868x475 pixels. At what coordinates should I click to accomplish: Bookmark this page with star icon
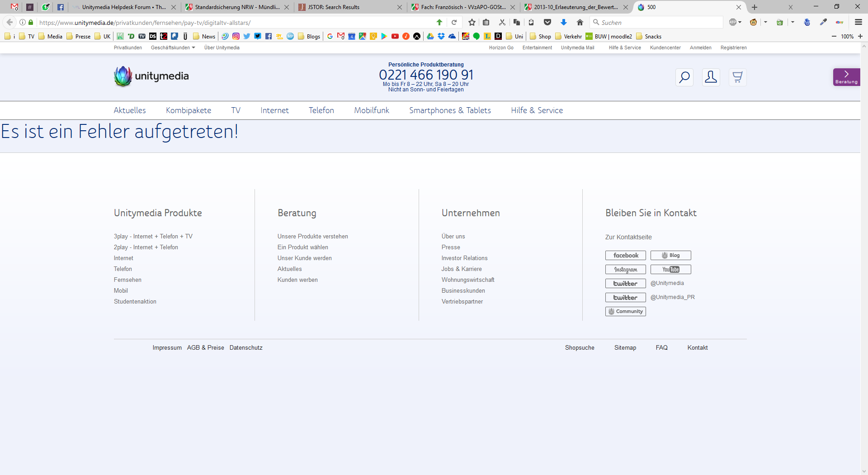[x=472, y=22]
